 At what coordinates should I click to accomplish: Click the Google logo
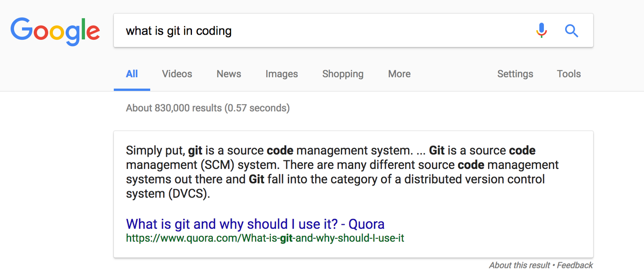(x=55, y=31)
